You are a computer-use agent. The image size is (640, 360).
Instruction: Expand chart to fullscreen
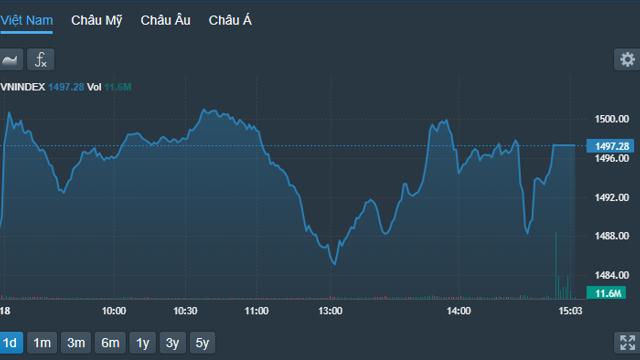(627, 342)
